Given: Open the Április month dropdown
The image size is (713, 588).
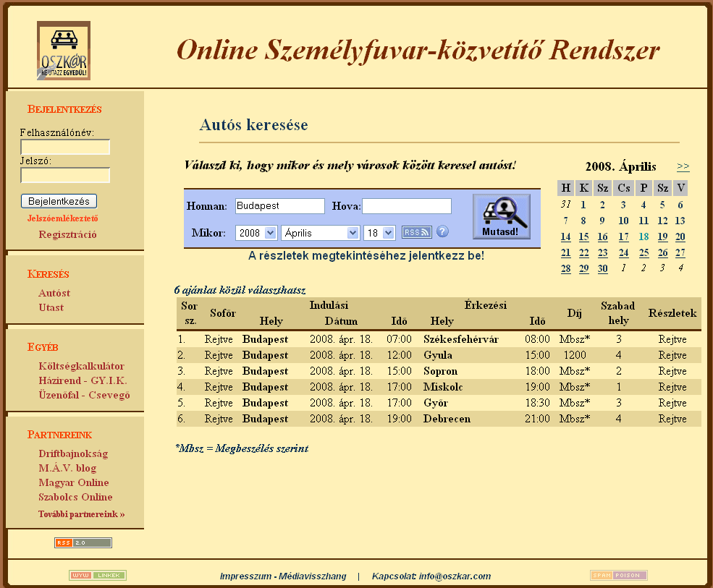Looking at the screenshot, I should [x=321, y=233].
